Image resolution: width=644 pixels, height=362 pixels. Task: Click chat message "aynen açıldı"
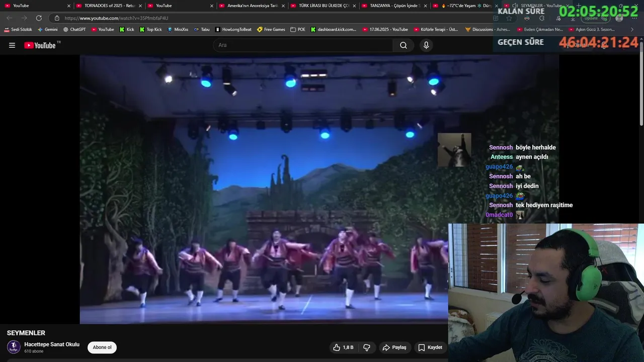532,157
